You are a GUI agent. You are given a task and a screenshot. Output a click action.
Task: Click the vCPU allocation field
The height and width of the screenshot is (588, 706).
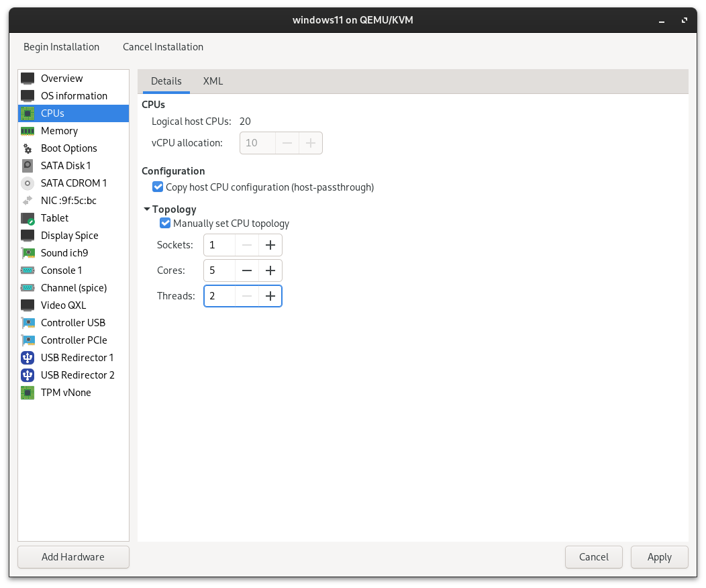258,143
